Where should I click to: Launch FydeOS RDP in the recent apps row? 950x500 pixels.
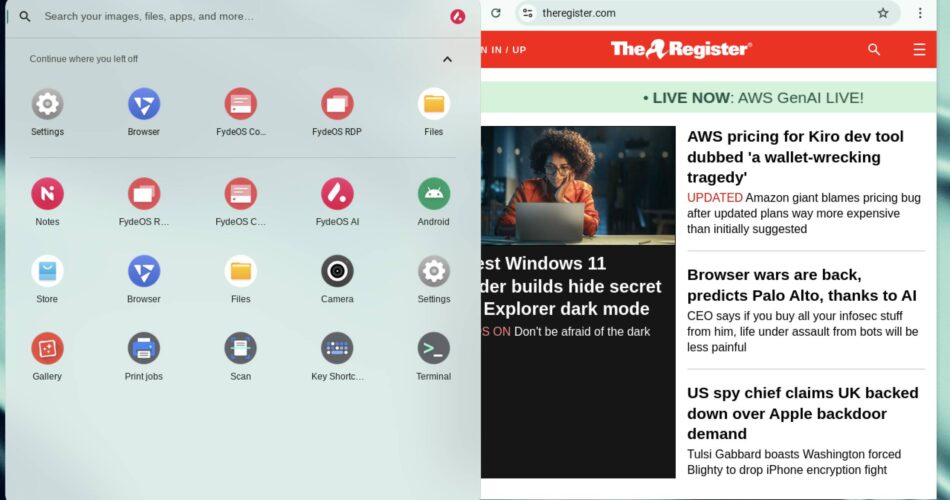(x=337, y=104)
